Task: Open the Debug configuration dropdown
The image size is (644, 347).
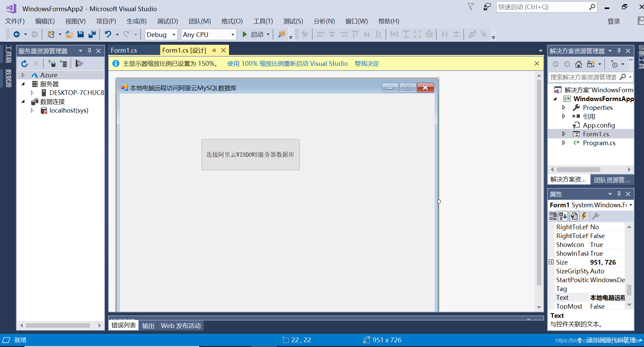Action: [174, 35]
